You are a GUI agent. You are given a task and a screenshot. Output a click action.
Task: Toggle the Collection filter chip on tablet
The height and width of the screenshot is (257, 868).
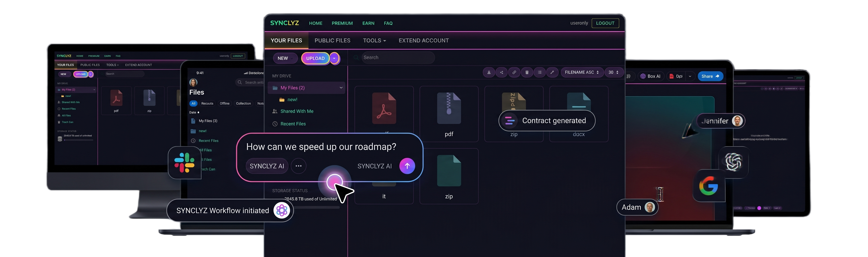[243, 104]
